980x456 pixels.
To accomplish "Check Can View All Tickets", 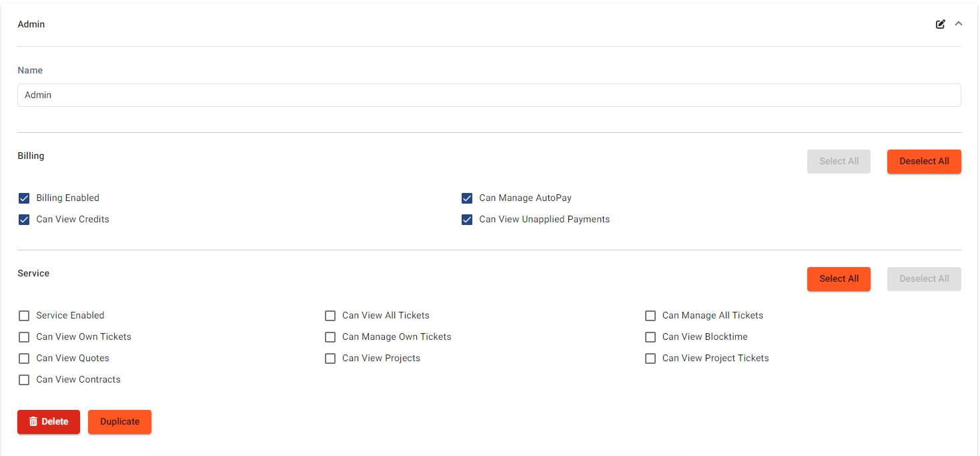I will [330, 316].
